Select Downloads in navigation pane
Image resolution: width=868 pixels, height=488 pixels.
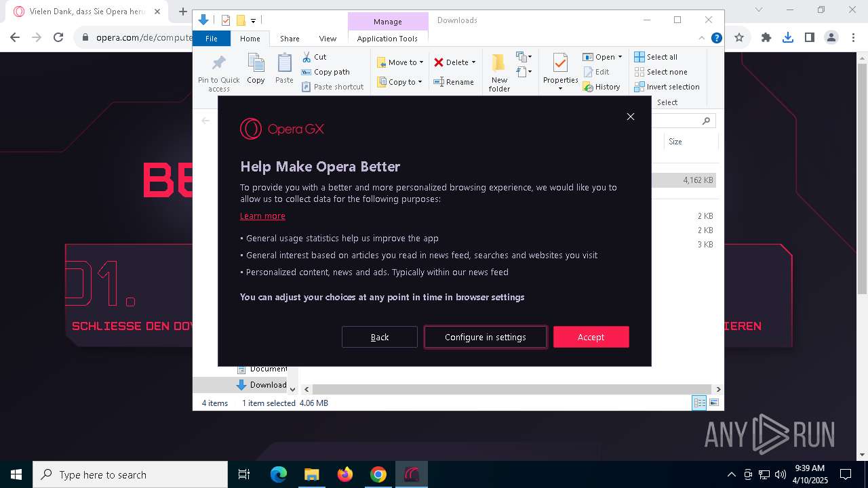tap(262, 385)
